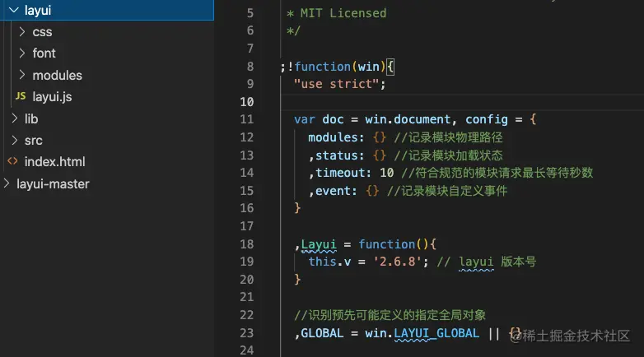Screen dimensions: 644x357
Task: Click line number 16 in the gutter
Action: [x=247, y=208]
